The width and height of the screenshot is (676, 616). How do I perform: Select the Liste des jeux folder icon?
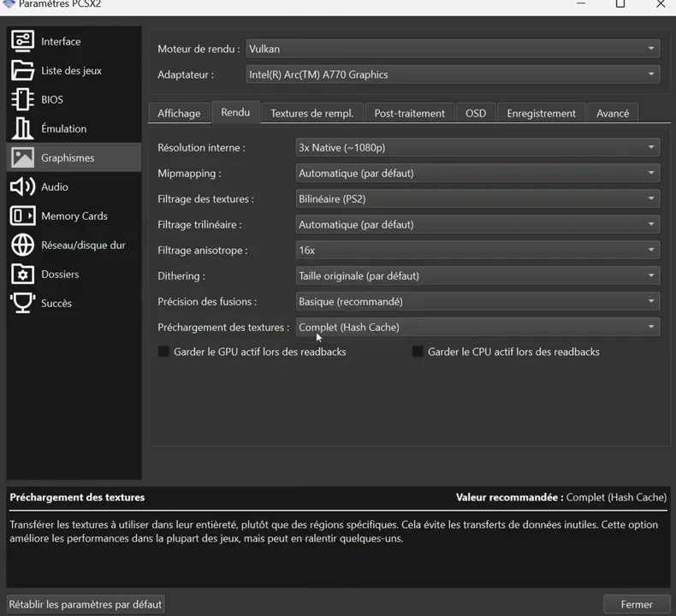tap(22, 70)
